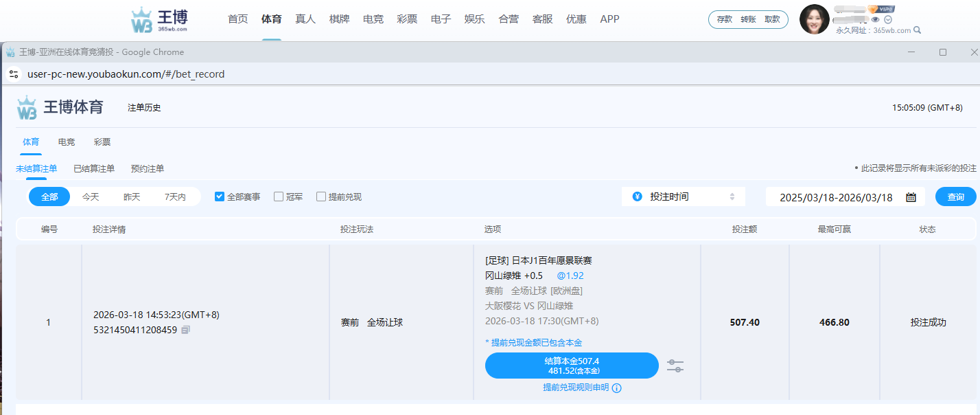980x415 pixels.
Task: Click the 2025/03/18-2026/03/18 date range field
Action: pos(836,197)
